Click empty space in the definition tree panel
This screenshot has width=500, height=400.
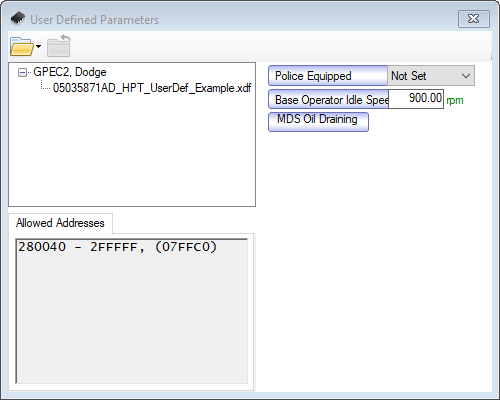pyautogui.click(x=132, y=150)
